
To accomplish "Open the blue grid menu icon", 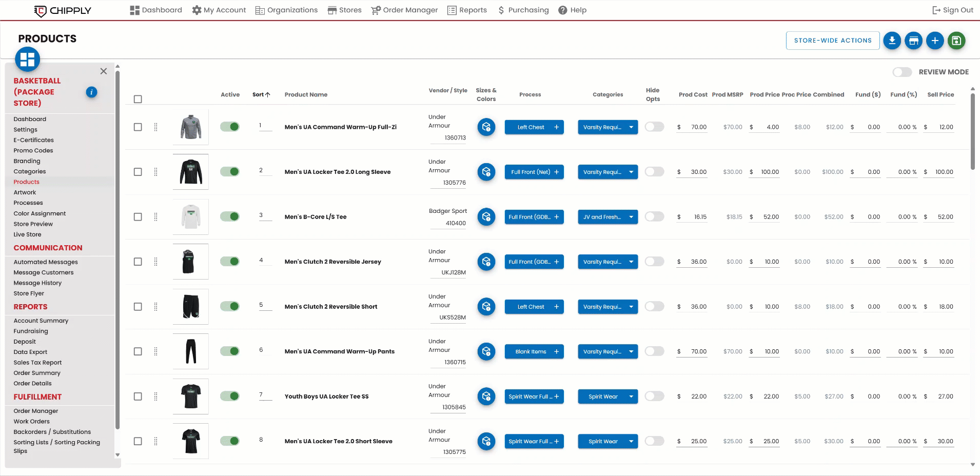I will 28,60.
